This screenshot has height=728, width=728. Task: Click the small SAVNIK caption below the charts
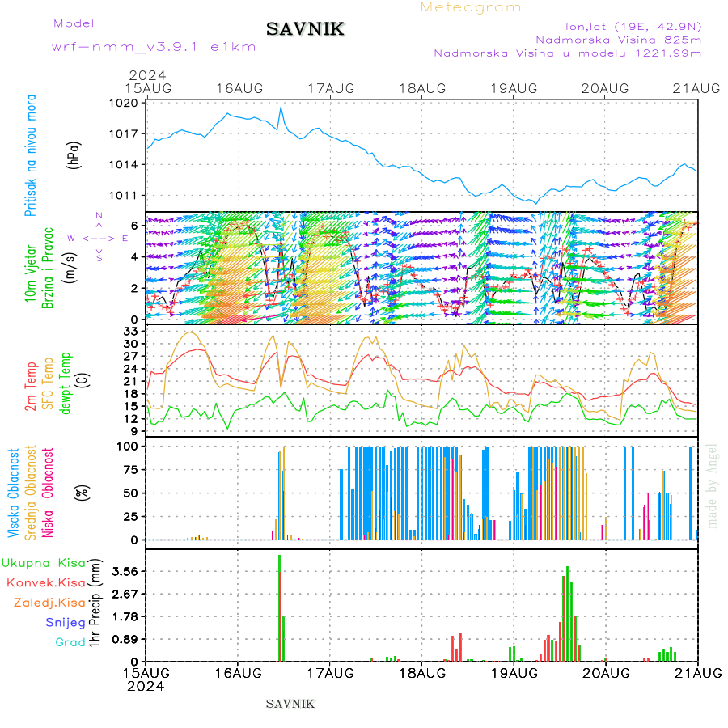(290, 705)
